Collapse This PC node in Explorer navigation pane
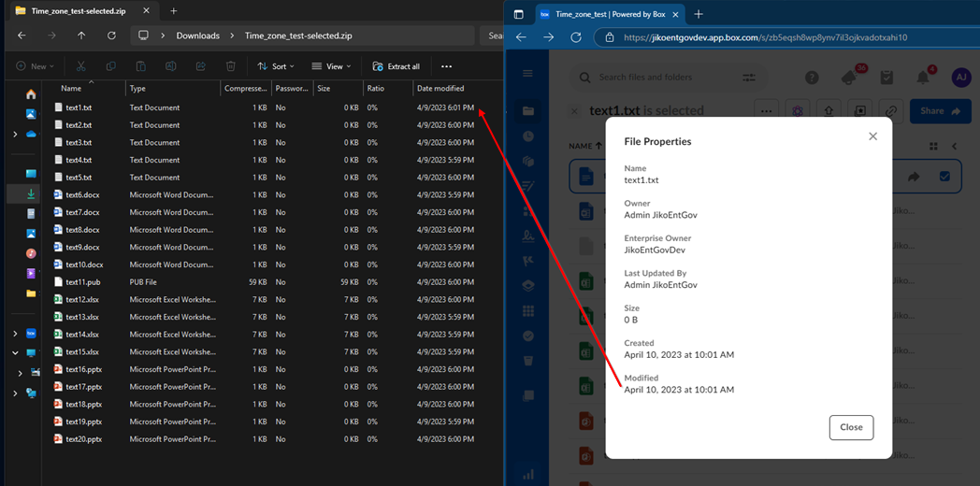Screen dimensions: 980x486 15,353
